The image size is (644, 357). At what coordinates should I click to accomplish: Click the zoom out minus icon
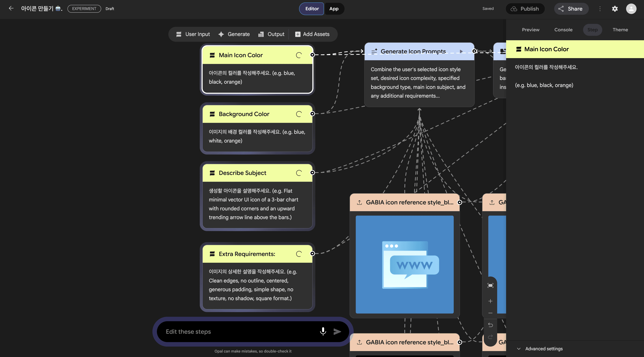490,313
